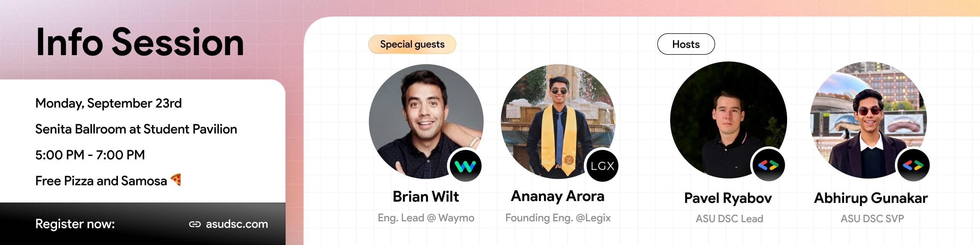Click the Monday, September 23rd date text
The width and height of the screenshot is (980, 245).
[108, 103]
